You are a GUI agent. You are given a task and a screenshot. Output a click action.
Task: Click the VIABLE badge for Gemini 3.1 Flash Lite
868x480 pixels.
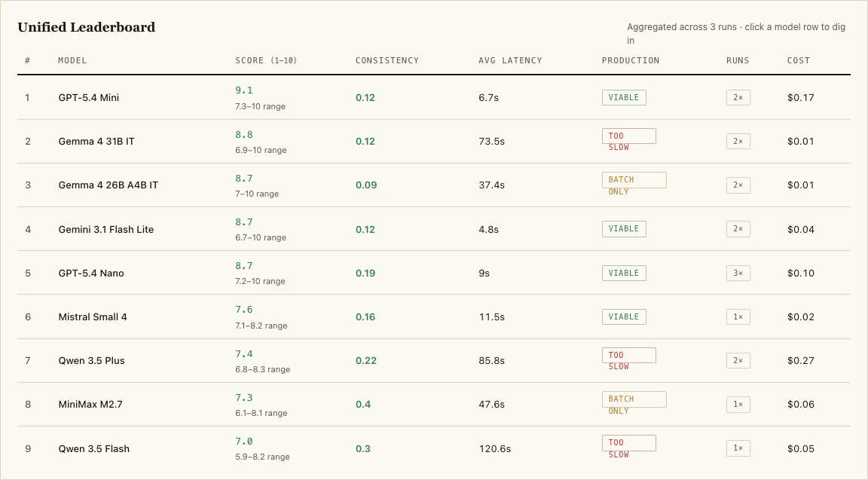click(624, 228)
